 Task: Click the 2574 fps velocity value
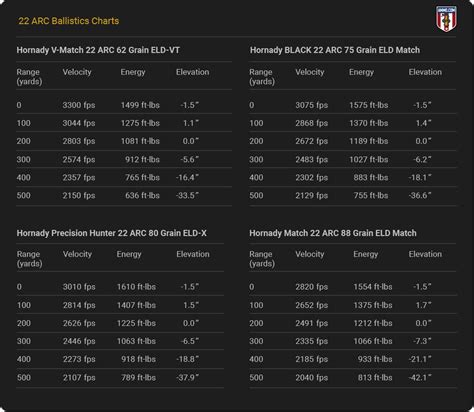(79, 160)
